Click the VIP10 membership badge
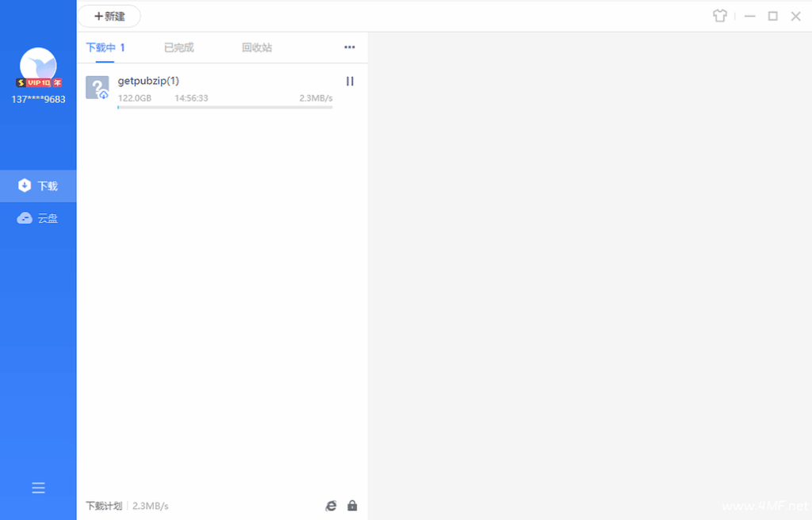This screenshot has width=812, height=520. click(39, 82)
